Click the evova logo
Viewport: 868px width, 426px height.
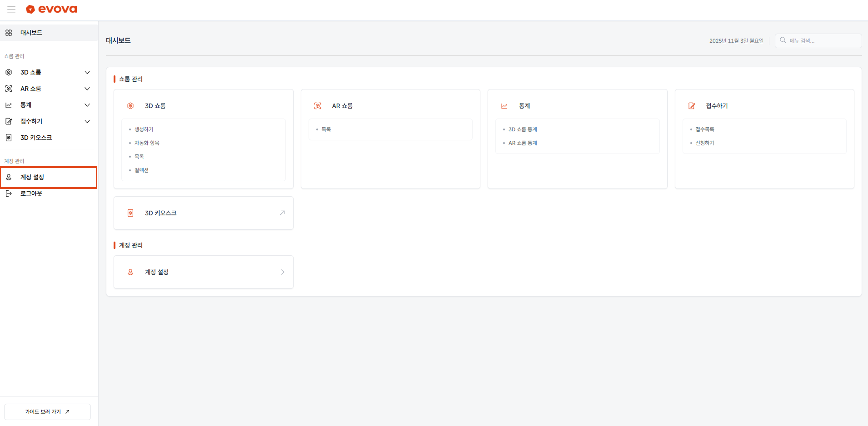[x=51, y=9]
